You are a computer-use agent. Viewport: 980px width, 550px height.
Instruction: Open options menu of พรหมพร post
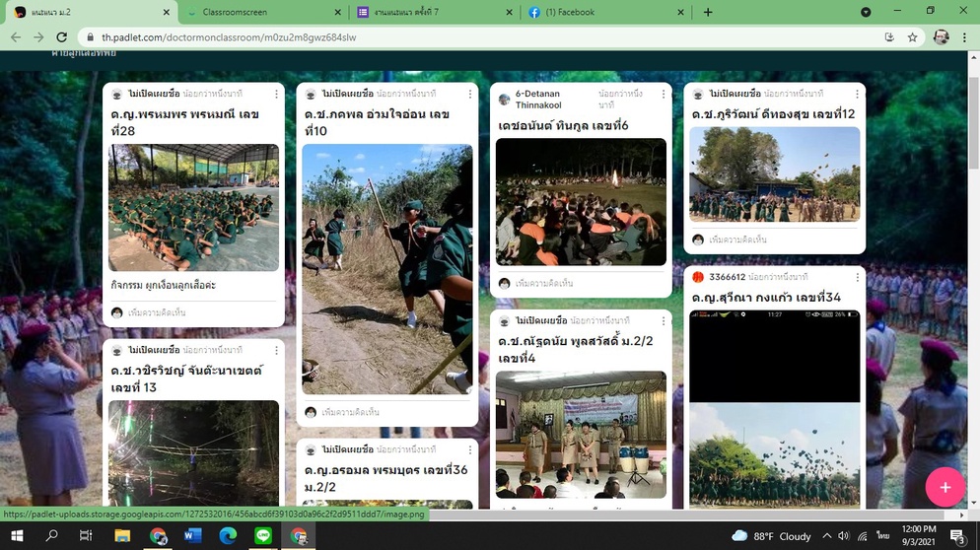pos(276,94)
